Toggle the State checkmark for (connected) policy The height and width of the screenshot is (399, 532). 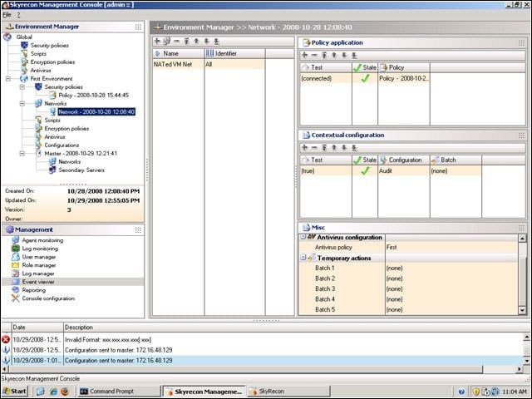coord(365,78)
